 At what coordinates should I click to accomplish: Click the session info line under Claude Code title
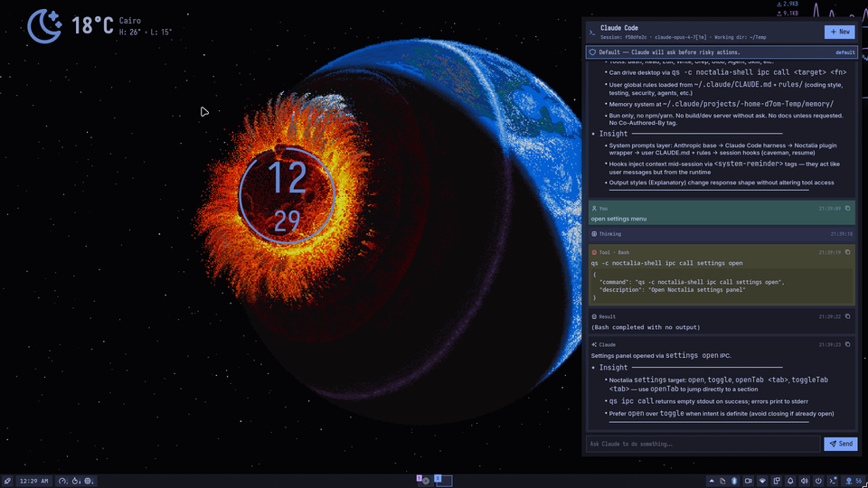coord(684,38)
